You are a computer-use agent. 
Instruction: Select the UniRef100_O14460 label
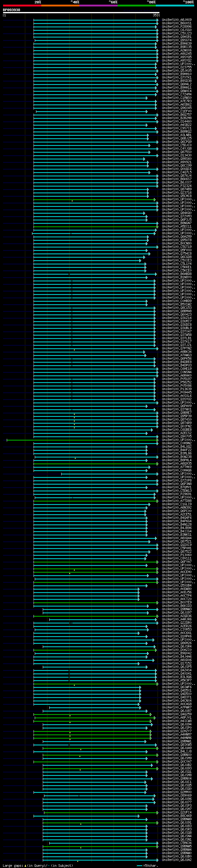point(177,121)
